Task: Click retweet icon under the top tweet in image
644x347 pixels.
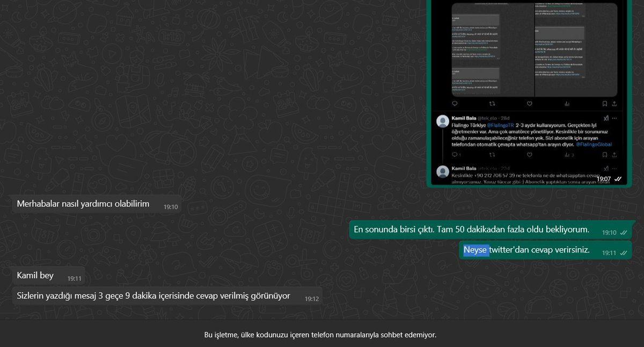Action: (x=492, y=104)
